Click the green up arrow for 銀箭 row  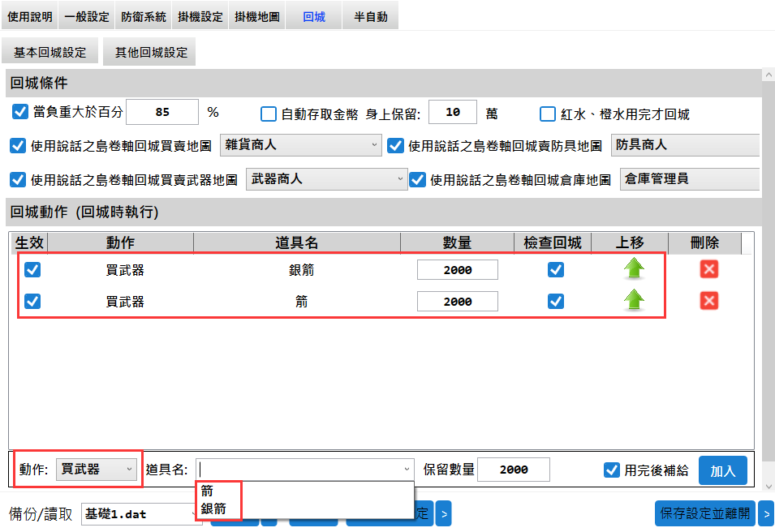[634, 270]
